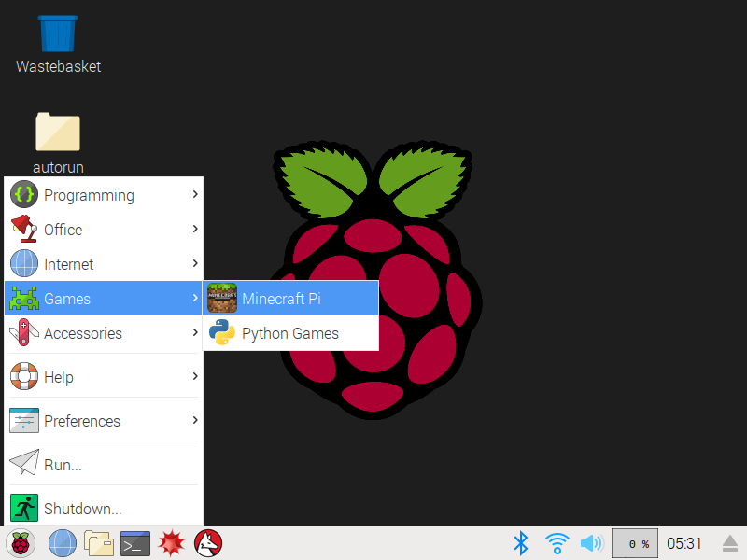Click the Accessories pocket knife icon

[x=24, y=332]
